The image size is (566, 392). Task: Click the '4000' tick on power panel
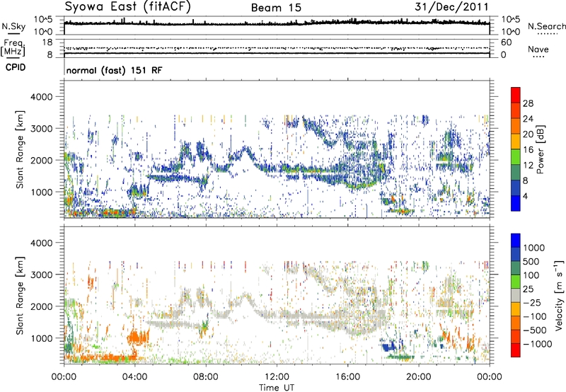tap(41, 97)
